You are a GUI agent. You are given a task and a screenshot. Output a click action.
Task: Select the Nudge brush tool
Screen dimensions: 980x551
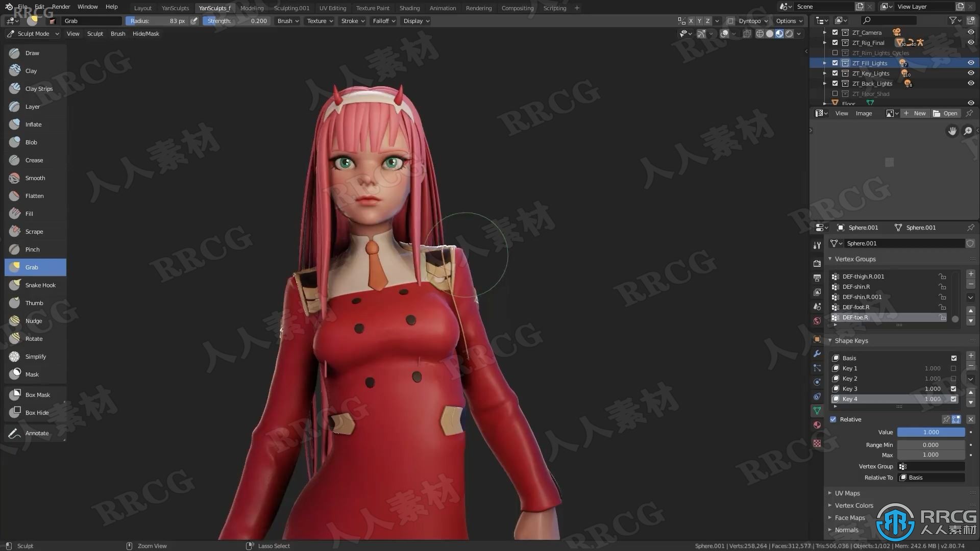35,321
